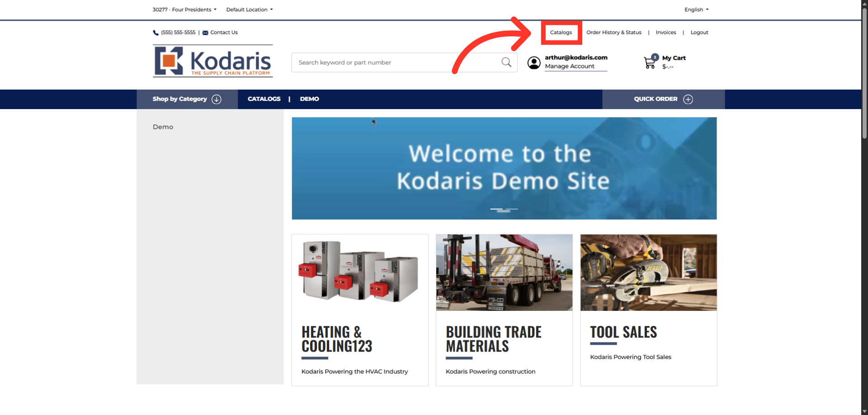Open the shopping cart icon
The image size is (868, 415).
[650, 62]
